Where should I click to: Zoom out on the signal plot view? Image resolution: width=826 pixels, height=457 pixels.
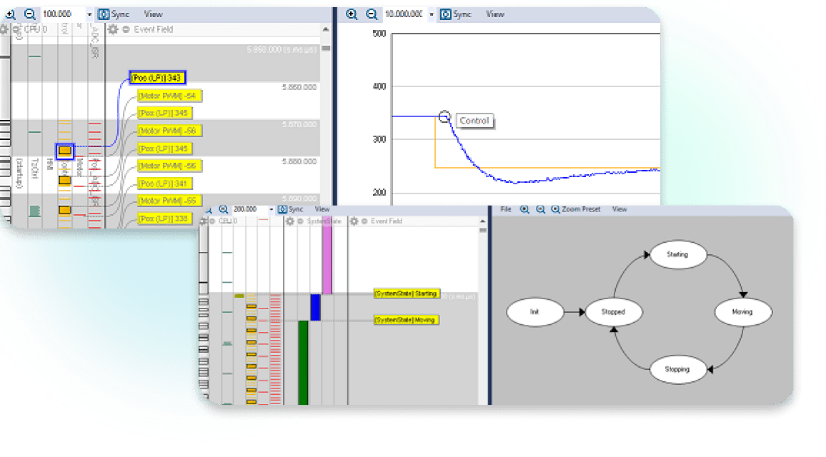pos(371,14)
